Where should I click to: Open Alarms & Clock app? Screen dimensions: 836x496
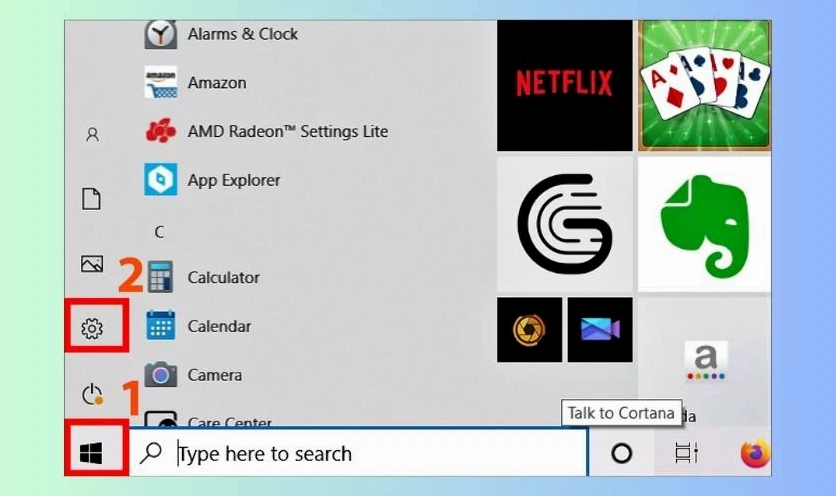tap(242, 34)
